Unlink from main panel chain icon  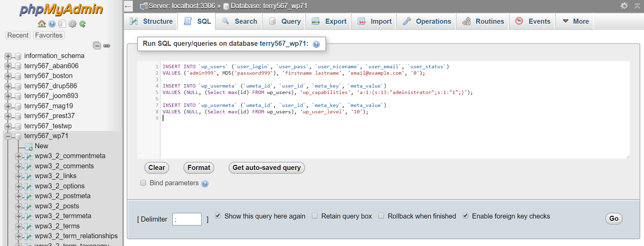[107, 45]
